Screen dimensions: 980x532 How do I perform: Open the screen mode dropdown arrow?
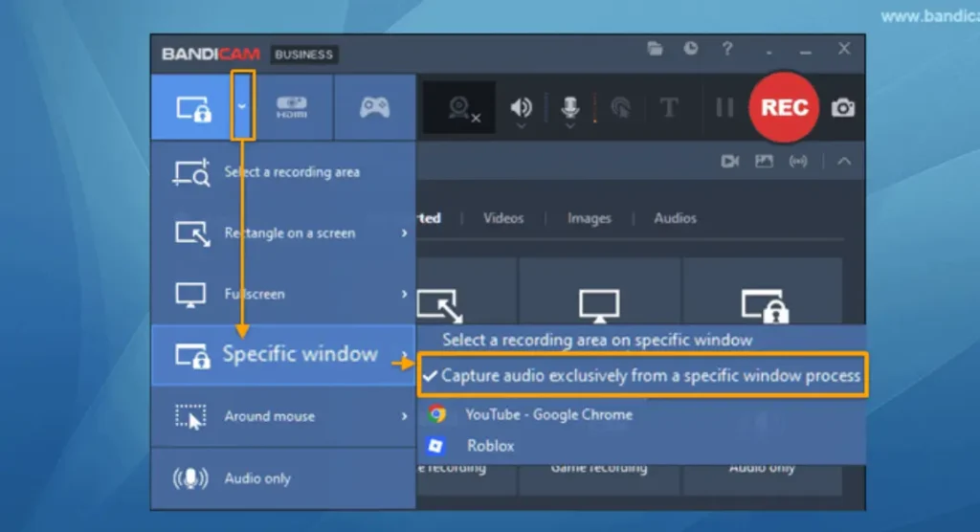242,106
